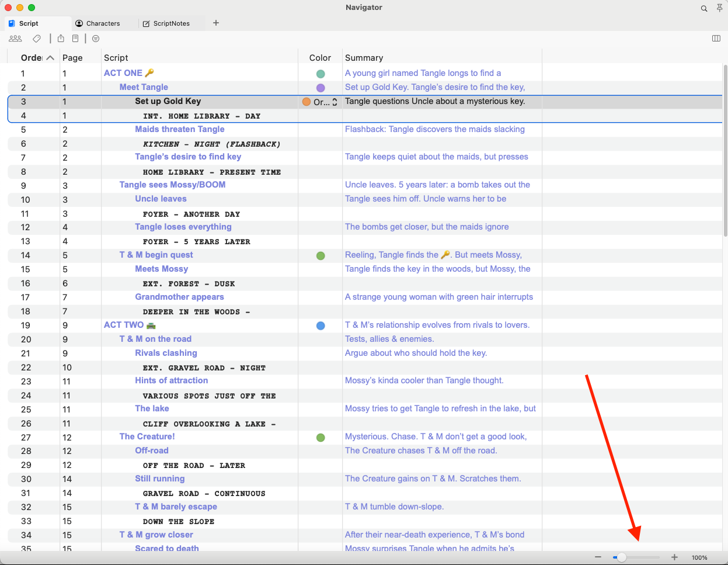Select Tangle sees Mossy/BOOM sequence
728x565 pixels.
click(173, 185)
